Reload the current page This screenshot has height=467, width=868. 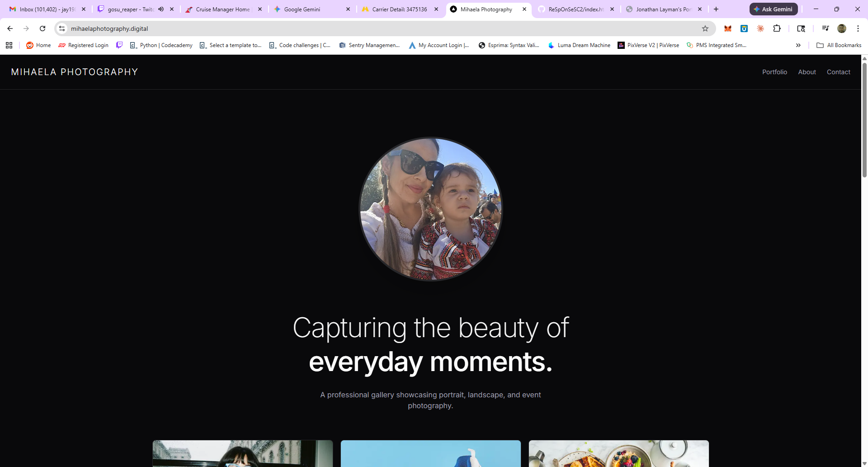click(x=42, y=29)
